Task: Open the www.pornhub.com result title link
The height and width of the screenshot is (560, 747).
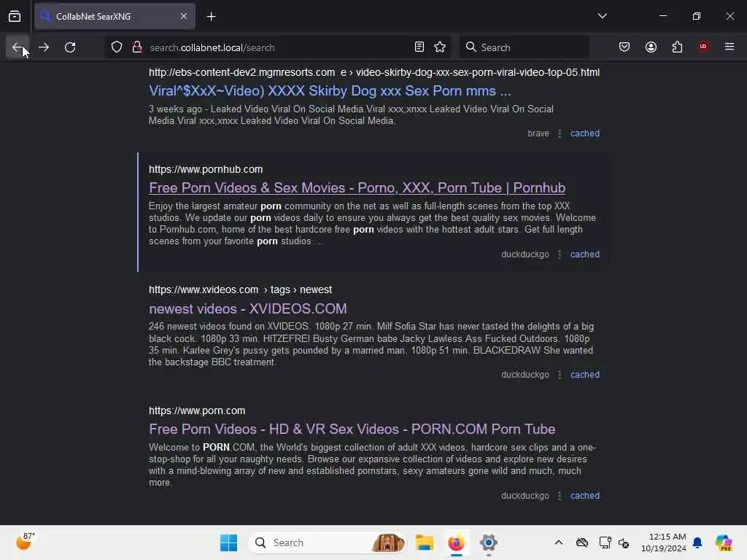Action: (x=357, y=187)
